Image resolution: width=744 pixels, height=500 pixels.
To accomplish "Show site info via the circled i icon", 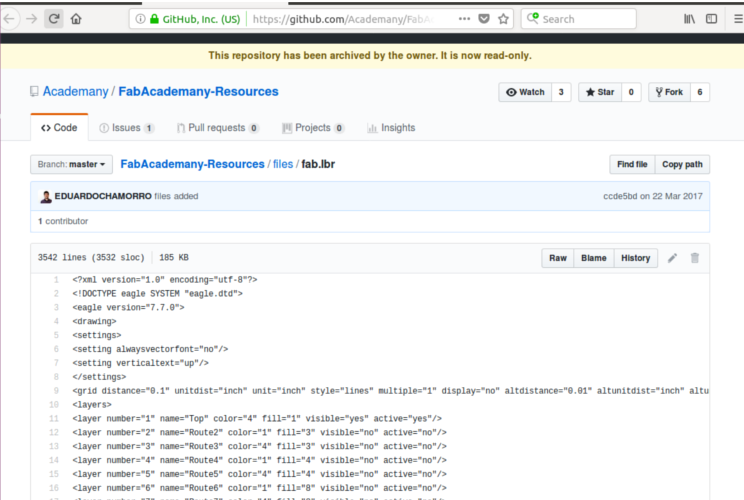I will (140, 19).
